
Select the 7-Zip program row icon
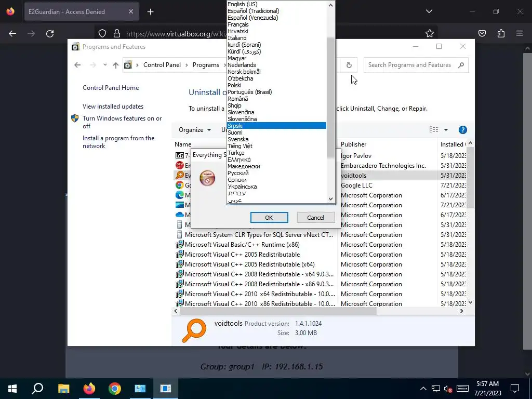coord(179,155)
